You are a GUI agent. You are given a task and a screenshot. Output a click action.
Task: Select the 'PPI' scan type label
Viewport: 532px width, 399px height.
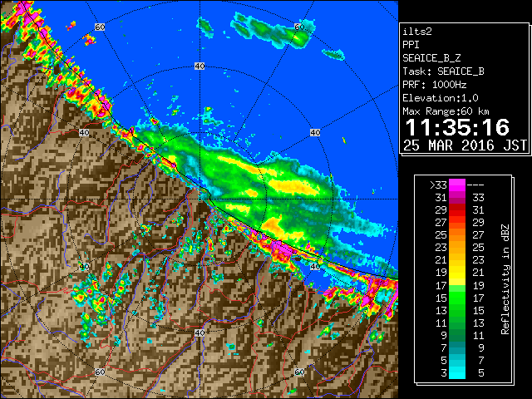pos(411,45)
